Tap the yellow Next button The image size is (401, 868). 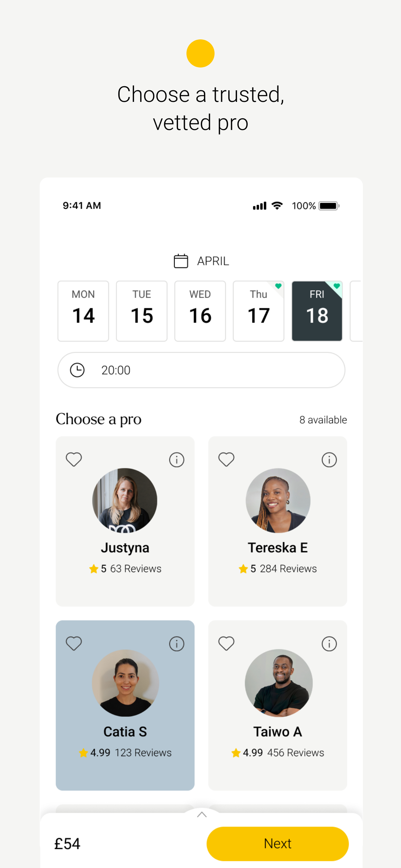point(277,843)
